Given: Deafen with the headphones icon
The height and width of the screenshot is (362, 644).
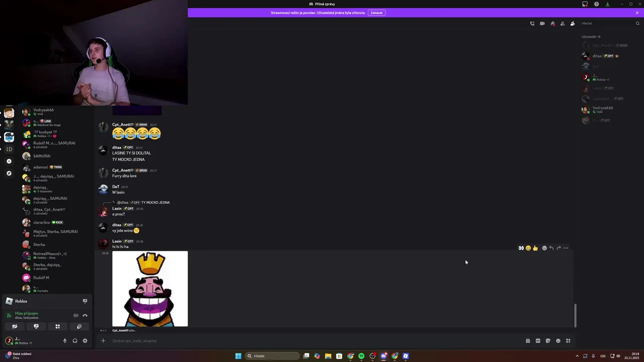Looking at the screenshot, I should pyautogui.click(x=75, y=341).
